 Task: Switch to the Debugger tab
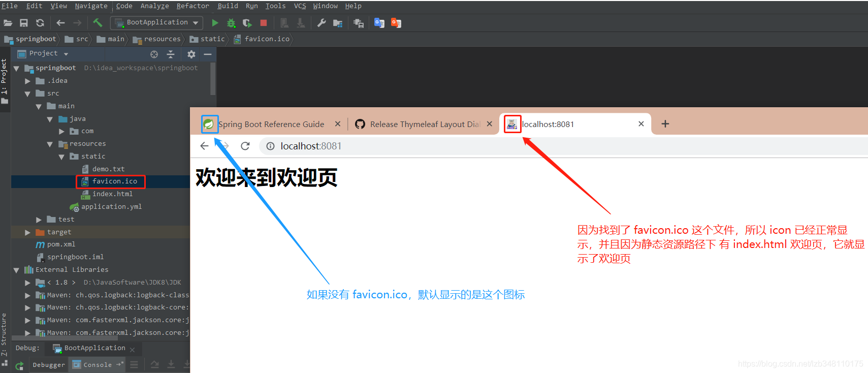(x=49, y=365)
